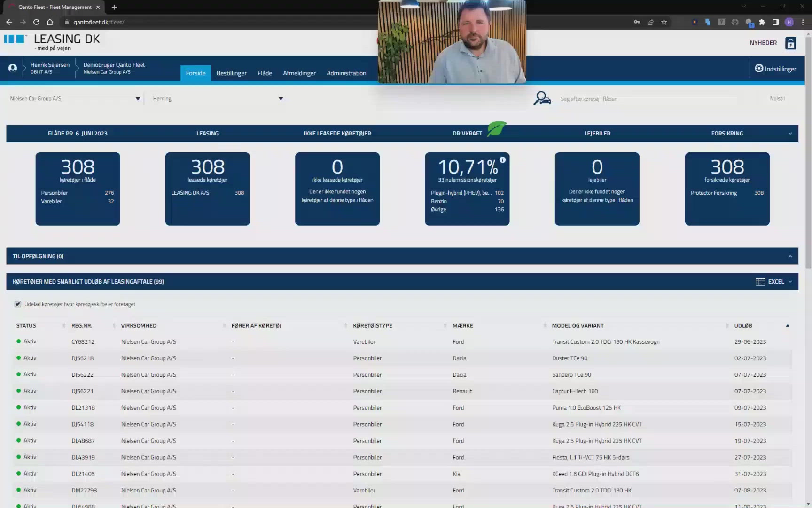Click info icon on Drivkraft card
This screenshot has height=508, width=812.
click(x=502, y=160)
